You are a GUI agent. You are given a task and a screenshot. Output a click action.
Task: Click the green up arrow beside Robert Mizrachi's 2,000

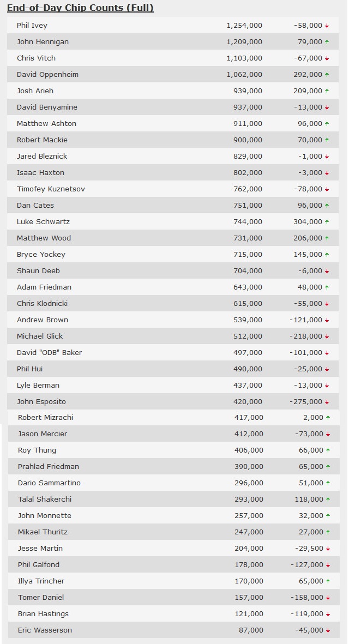point(328,418)
